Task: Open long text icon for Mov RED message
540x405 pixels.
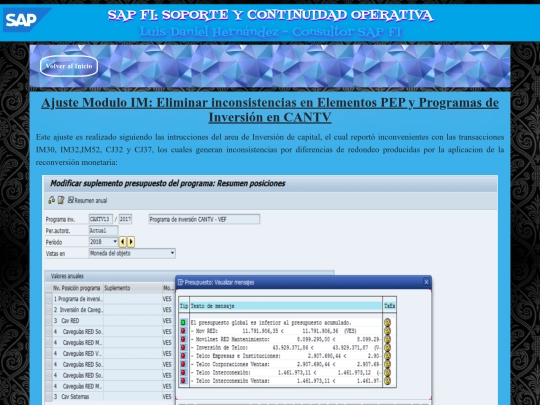Action: [387, 331]
